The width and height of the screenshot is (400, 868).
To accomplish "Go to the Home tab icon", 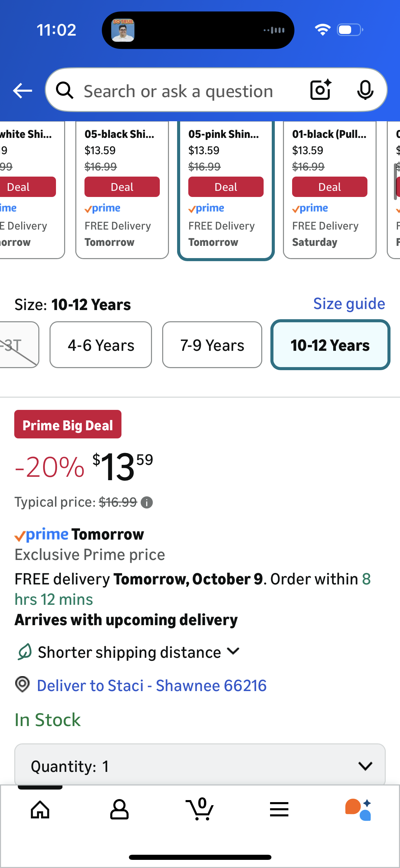I will (40, 810).
